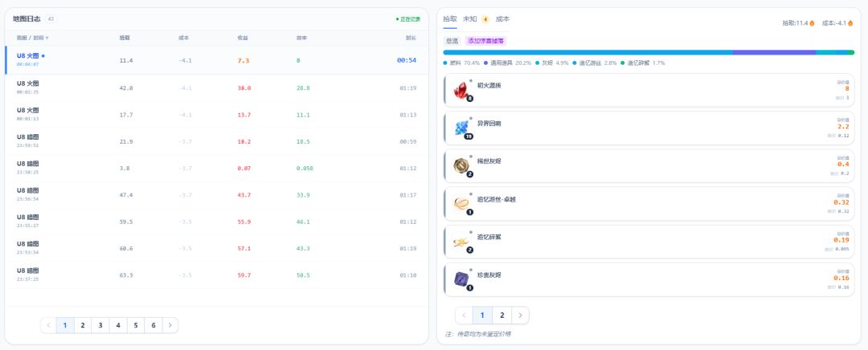Select the U8 火图 row with pickup 17.7
The image size is (868, 350).
coord(216,115)
